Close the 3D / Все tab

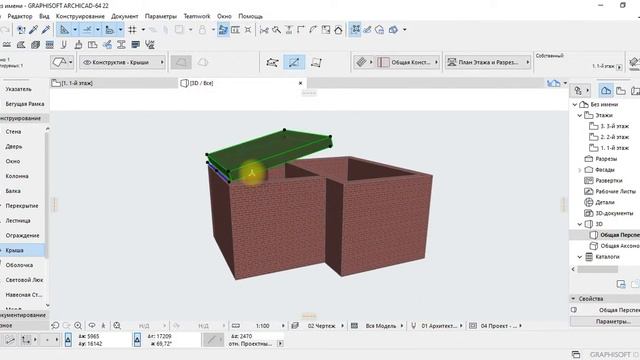[x=300, y=83]
